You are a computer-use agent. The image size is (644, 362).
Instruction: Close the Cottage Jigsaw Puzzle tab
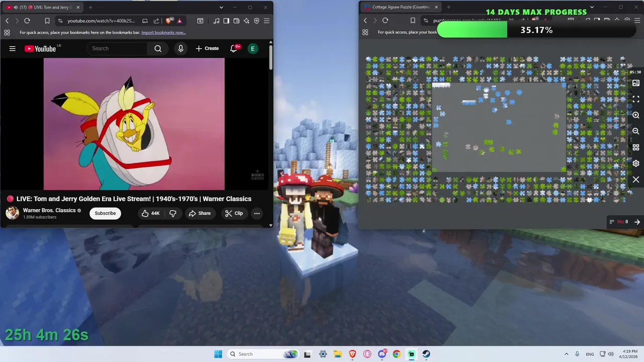tap(436, 7)
